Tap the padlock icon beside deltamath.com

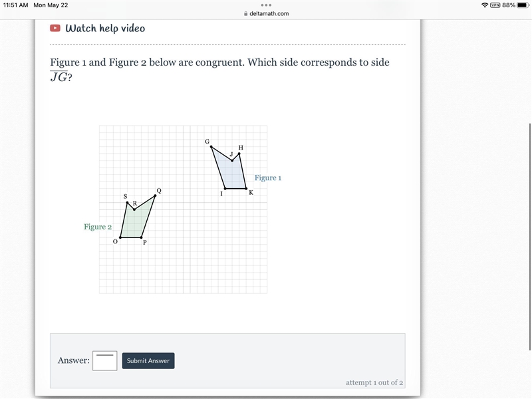click(245, 13)
